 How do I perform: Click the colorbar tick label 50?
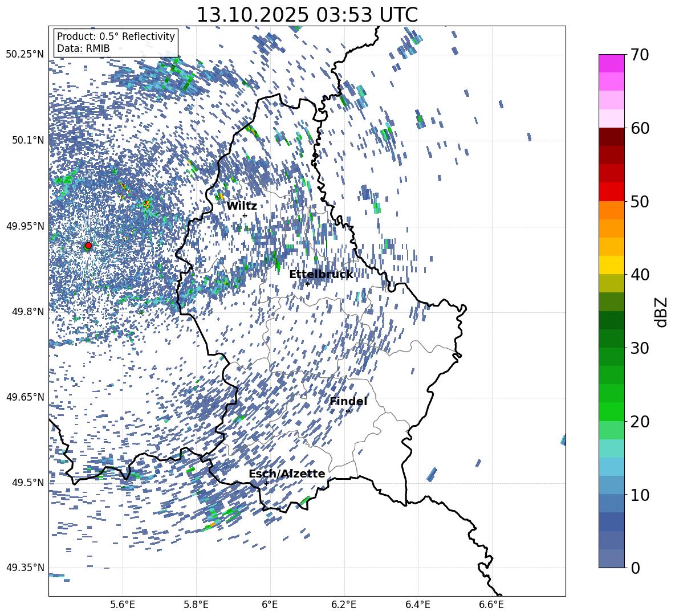coord(640,202)
